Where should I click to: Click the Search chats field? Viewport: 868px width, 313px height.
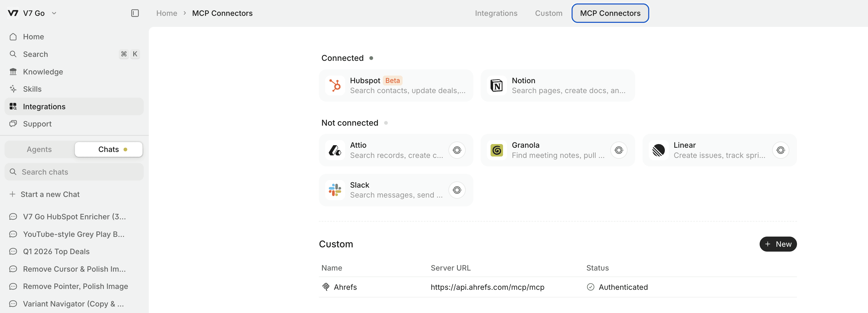pyautogui.click(x=74, y=172)
